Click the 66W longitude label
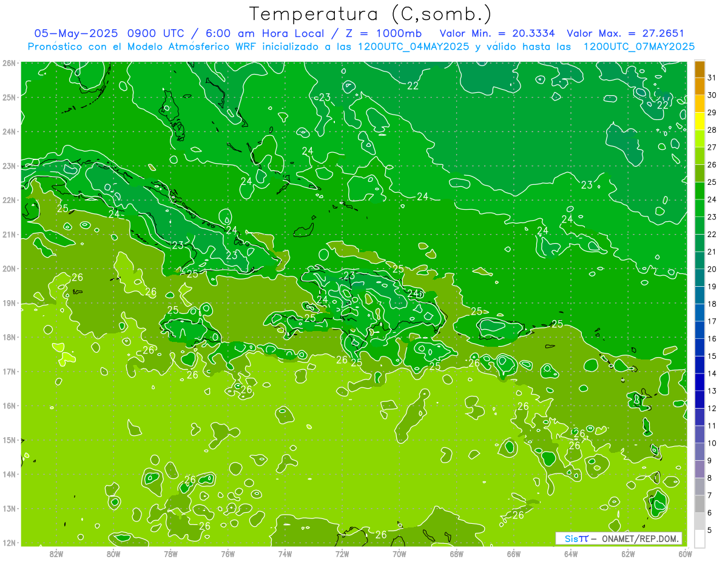Screen dimensions: 728x562 [514, 554]
